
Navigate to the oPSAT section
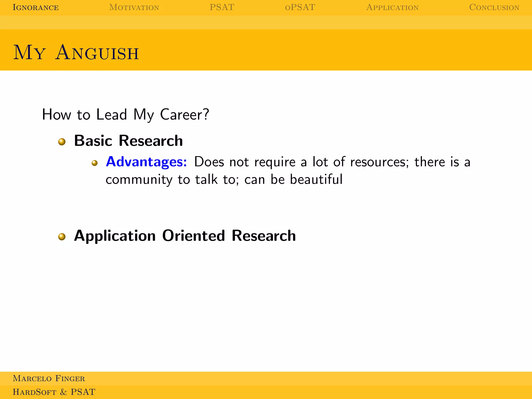coord(300,7)
